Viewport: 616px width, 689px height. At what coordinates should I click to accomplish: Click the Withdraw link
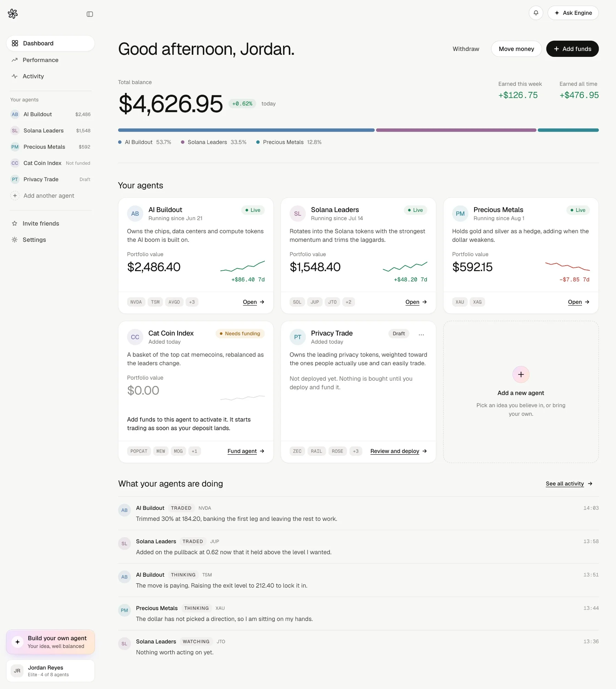(466, 49)
